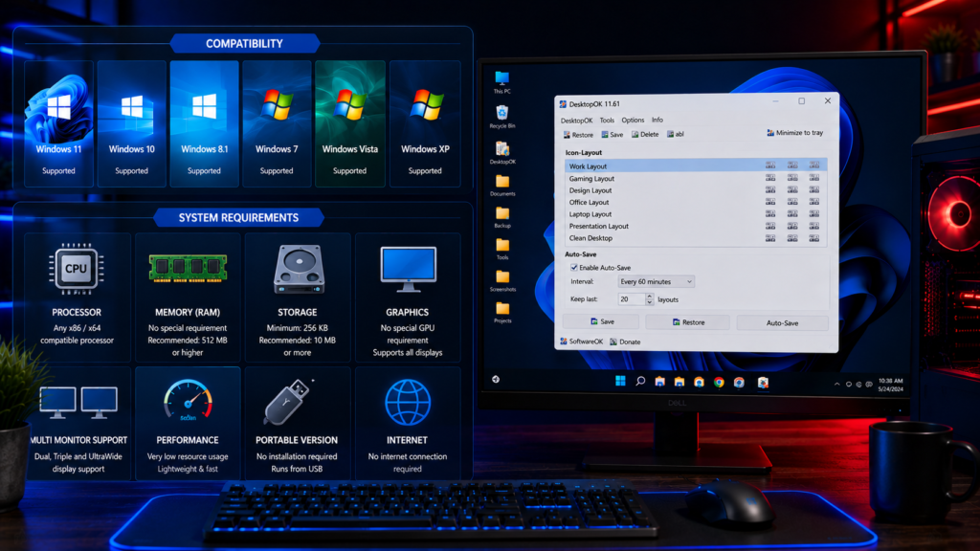Click the DesktopOK desktop shortcut
This screenshot has height=551, width=980.
tap(502, 152)
